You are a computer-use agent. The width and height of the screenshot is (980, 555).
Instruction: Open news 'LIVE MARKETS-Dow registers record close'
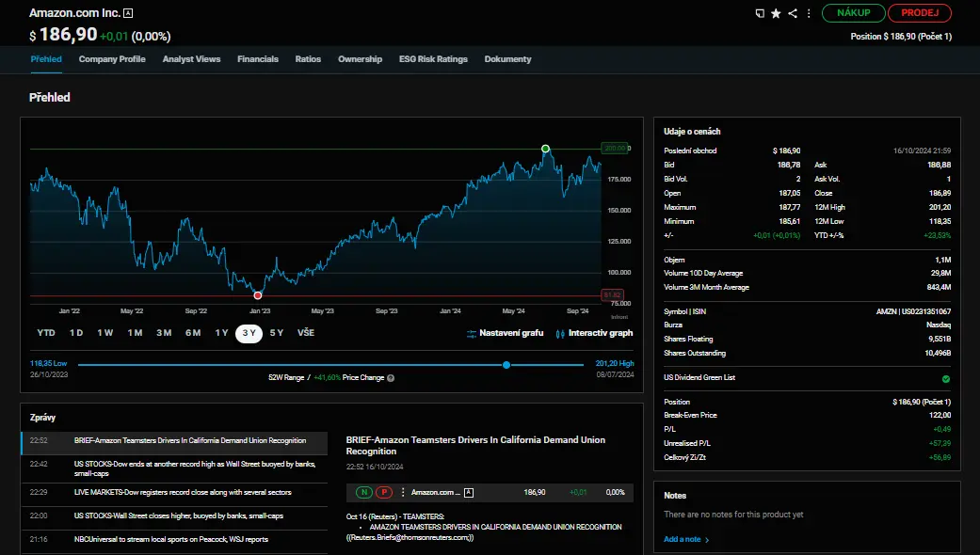174,493
